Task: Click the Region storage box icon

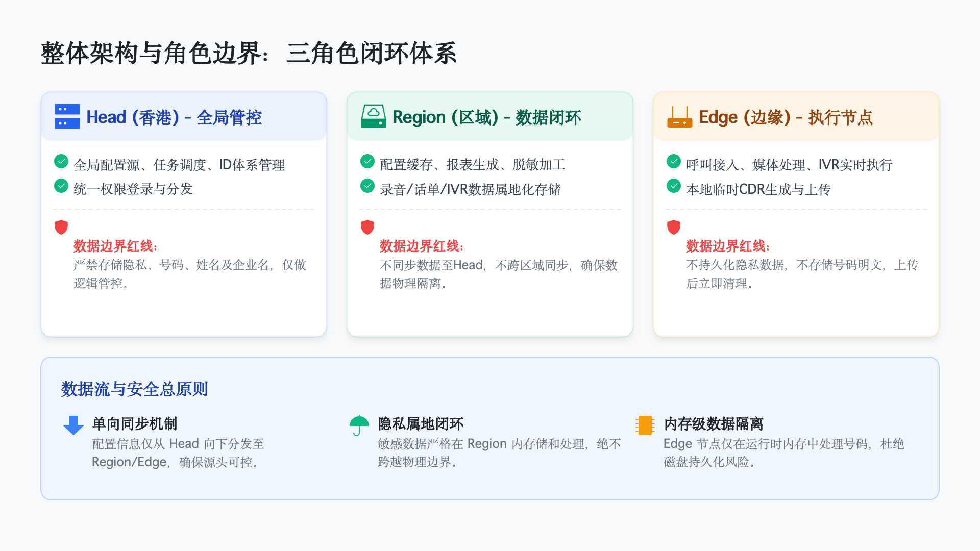Action: (x=373, y=116)
